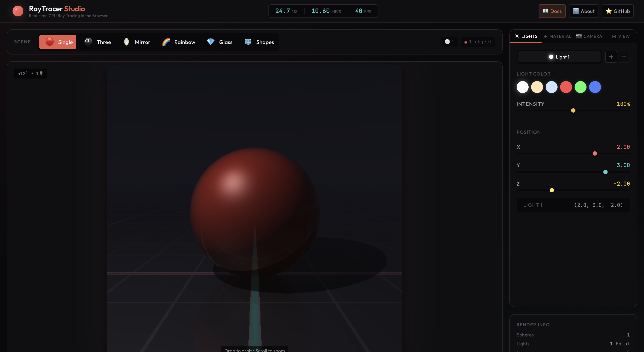
Task: Click the Z value -2.00
Action: [621, 184]
